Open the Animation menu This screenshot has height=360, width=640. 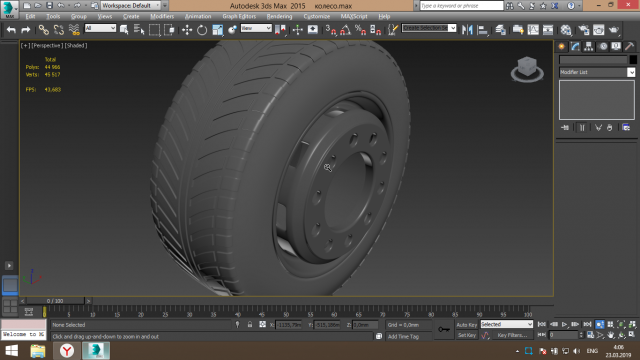198,16
